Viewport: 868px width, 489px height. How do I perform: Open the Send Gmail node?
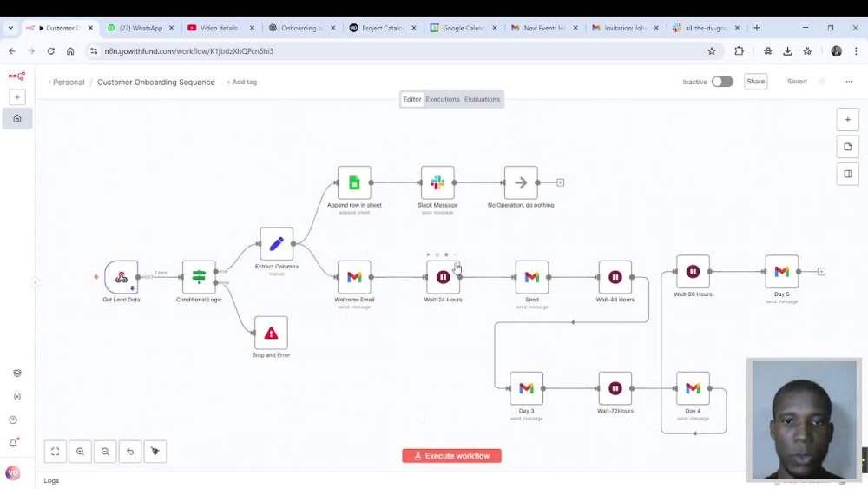click(x=531, y=277)
